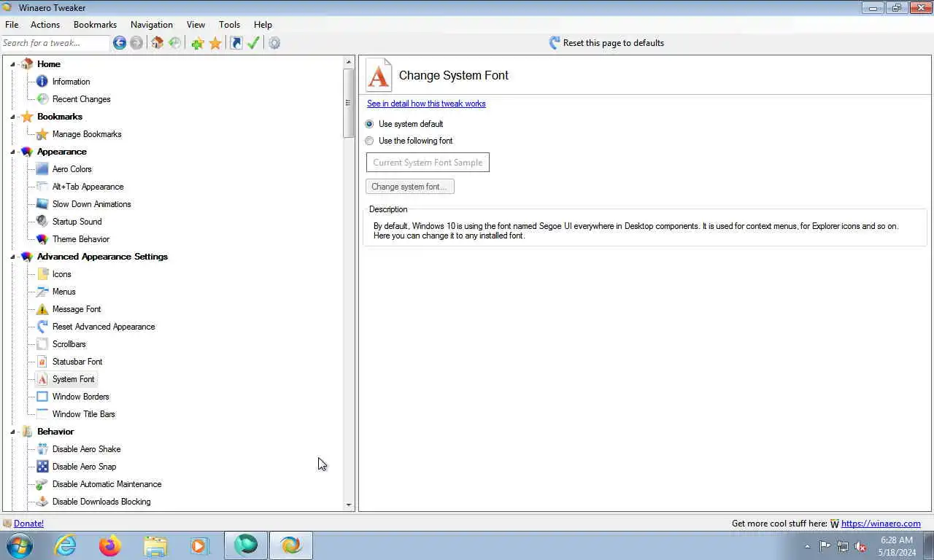The height and width of the screenshot is (560, 934).
Task: Click the volume icon in the system tray
Action: (860, 546)
